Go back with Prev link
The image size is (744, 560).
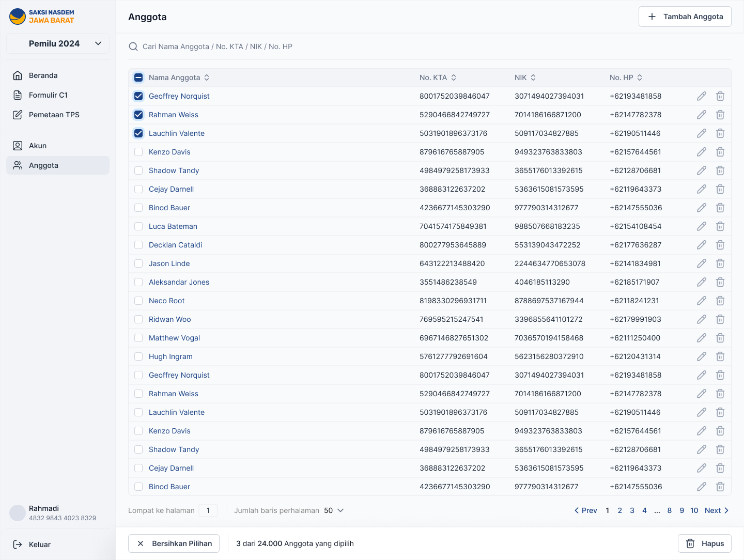[585, 510]
